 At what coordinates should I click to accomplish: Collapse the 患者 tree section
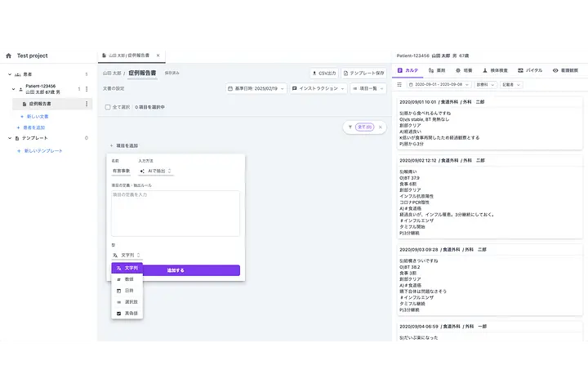click(8, 74)
